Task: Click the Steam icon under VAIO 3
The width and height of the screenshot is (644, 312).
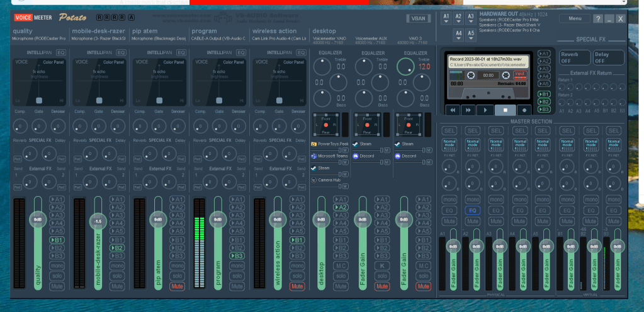Action: (x=398, y=144)
